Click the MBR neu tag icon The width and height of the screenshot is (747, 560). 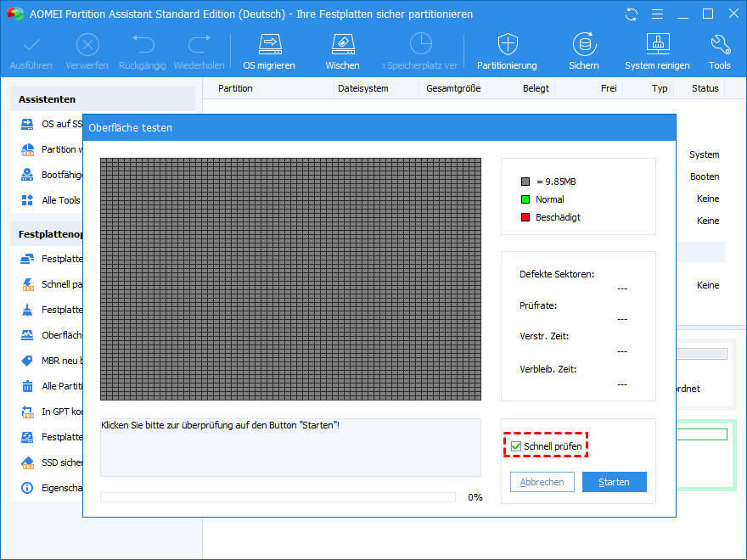[27, 361]
